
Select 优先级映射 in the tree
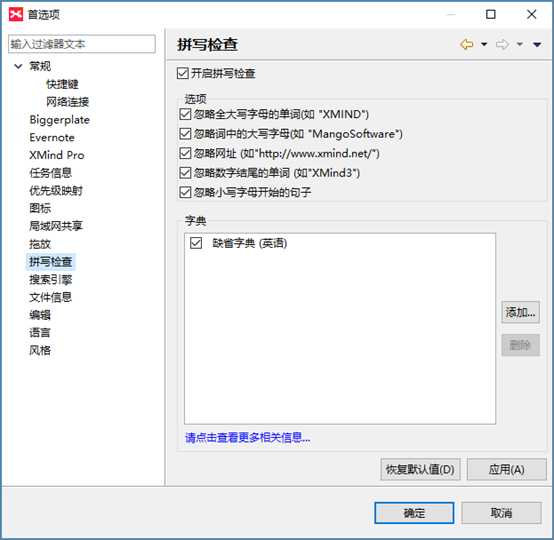(x=56, y=190)
